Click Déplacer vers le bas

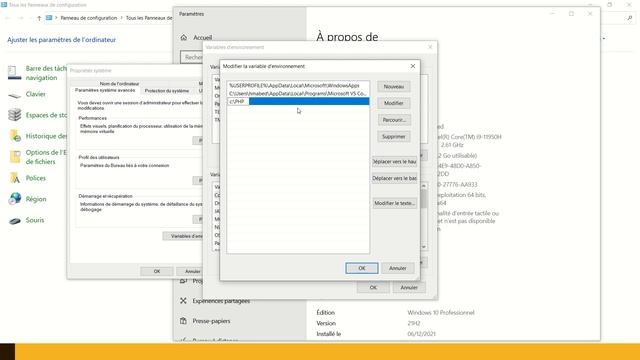tap(394, 178)
